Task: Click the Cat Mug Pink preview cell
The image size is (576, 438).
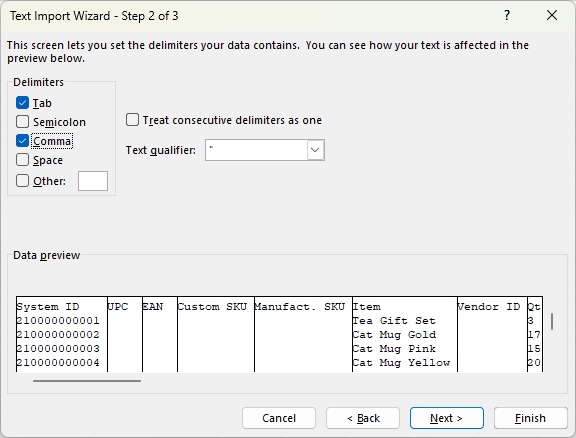Action: click(x=394, y=349)
